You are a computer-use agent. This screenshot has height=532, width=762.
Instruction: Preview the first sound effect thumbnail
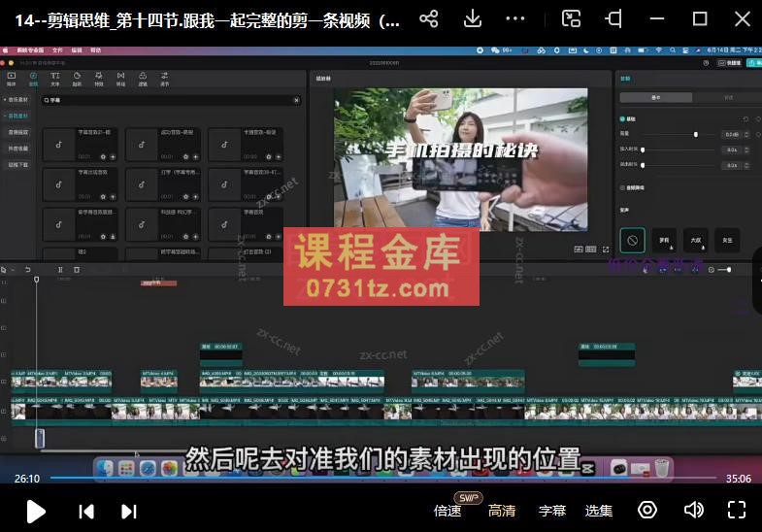(59, 145)
